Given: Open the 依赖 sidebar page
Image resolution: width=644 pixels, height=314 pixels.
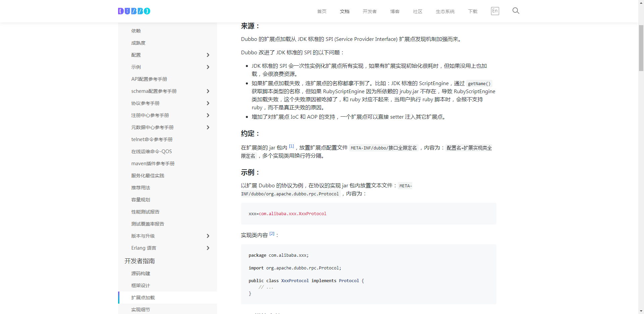Looking at the screenshot, I should (136, 31).
